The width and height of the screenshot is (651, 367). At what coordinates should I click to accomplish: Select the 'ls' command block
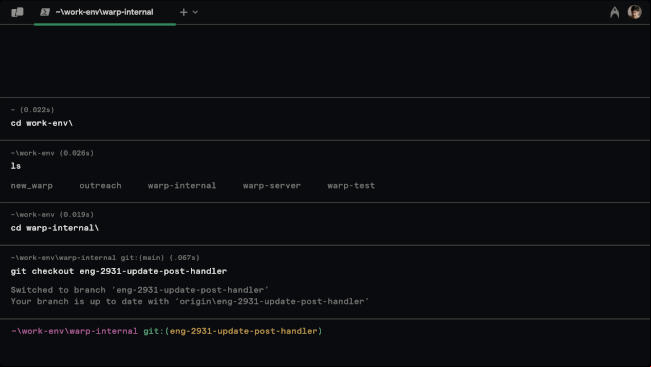(325, 171)
